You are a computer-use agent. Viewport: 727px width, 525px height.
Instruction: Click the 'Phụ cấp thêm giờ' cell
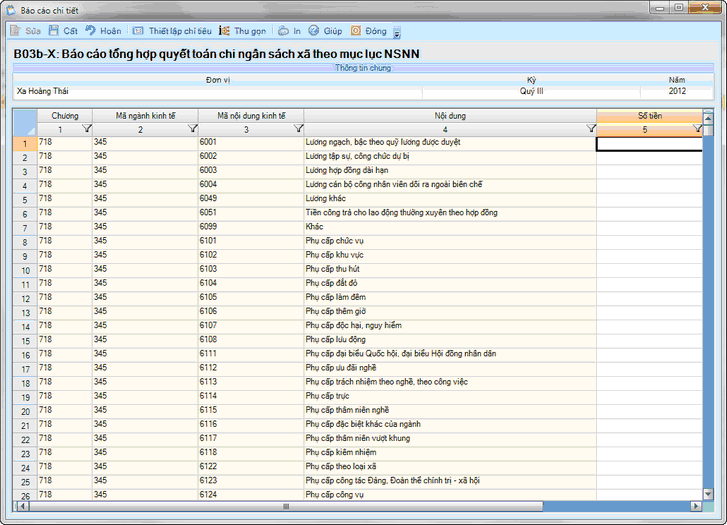click(x=450, y=311)
